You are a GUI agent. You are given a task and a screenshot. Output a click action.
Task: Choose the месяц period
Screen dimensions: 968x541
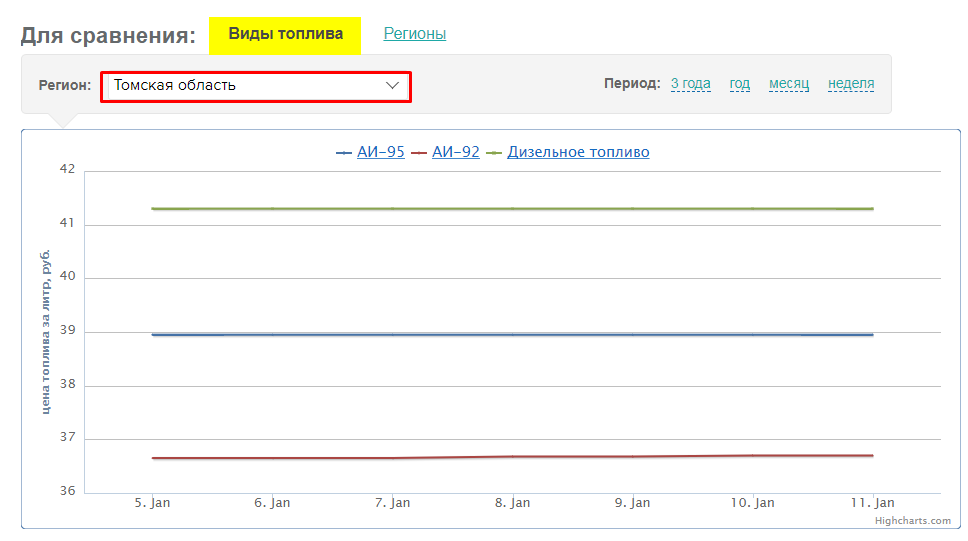point(788,84)
